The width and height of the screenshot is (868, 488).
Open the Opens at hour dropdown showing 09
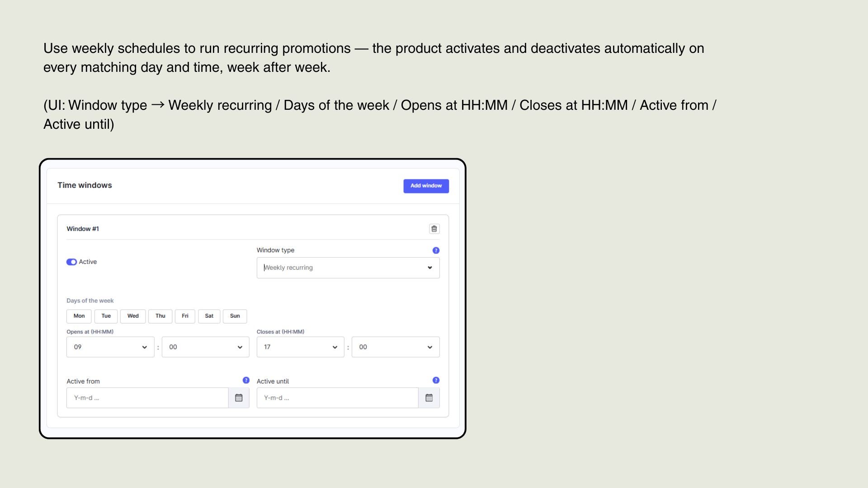[x=110, y=347]
